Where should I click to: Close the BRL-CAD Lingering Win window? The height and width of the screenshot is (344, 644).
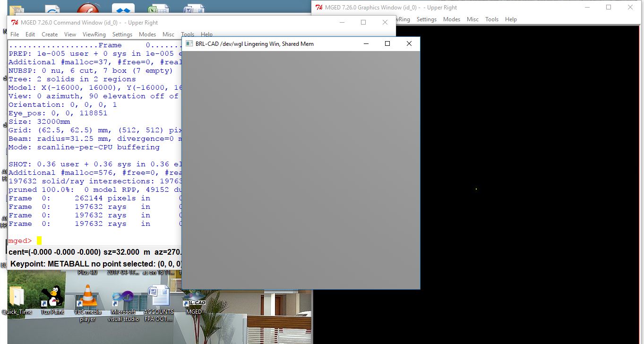tap(409, 43)
